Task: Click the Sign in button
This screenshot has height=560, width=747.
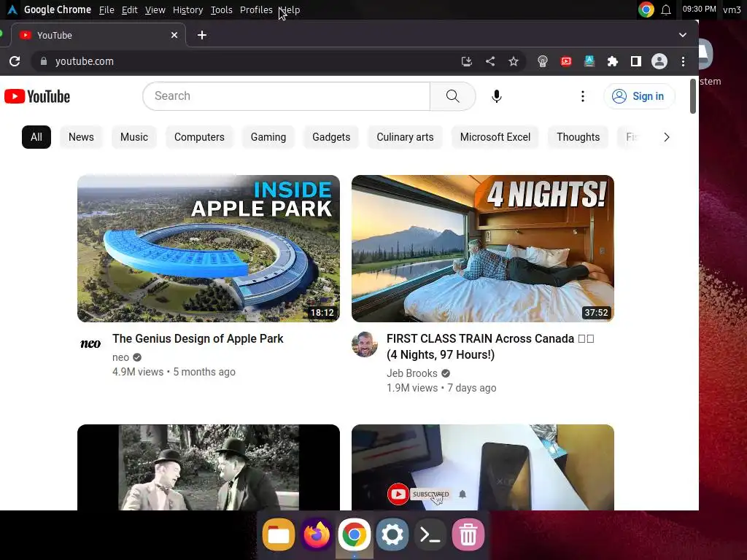Action: pos(639,96)
